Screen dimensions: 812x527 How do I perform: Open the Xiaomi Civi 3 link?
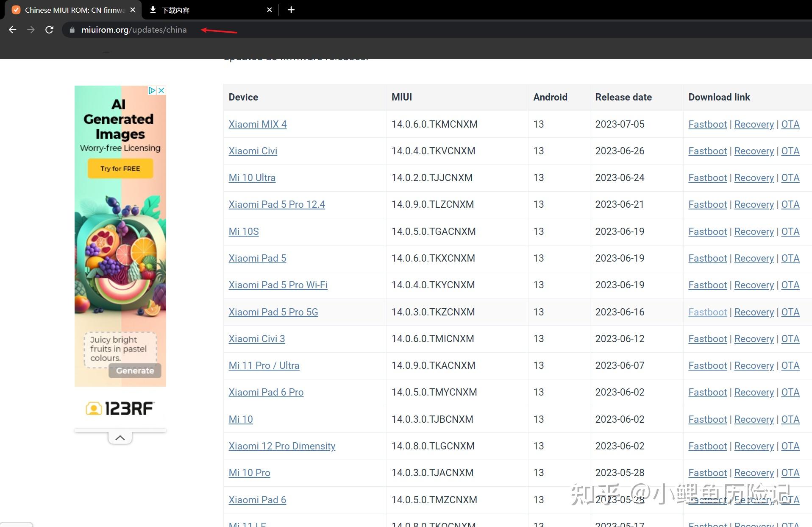257,339
